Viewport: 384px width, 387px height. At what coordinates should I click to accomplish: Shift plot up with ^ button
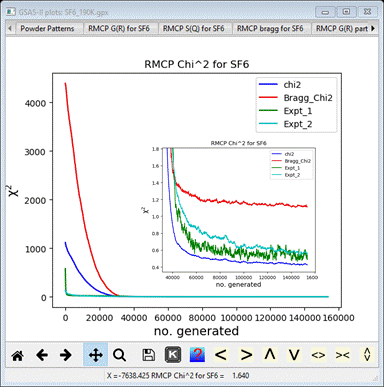(x=270, y=355)
